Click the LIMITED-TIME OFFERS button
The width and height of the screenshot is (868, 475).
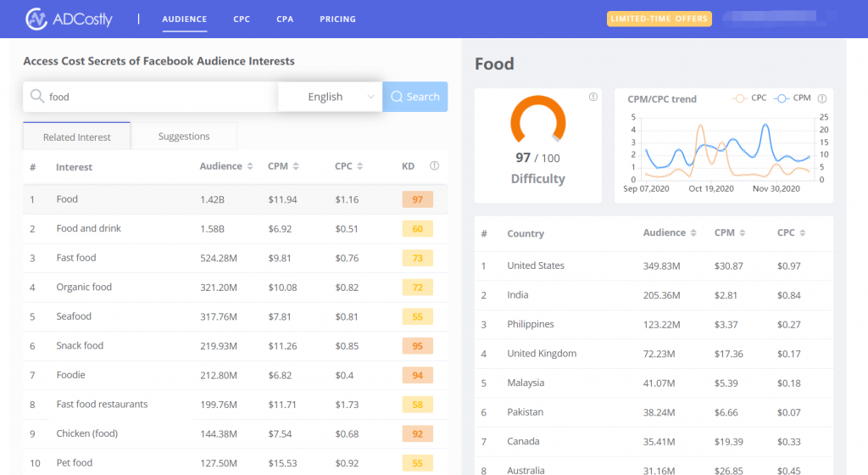point(659,19)
